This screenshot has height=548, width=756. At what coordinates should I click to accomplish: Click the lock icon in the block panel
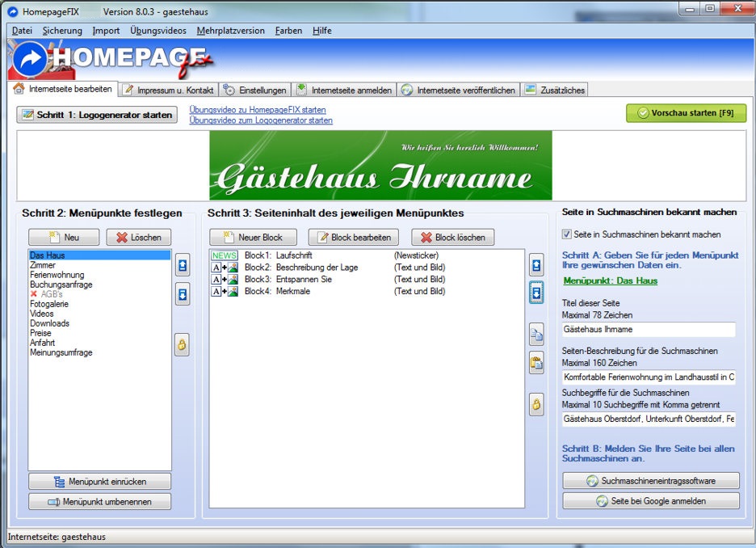(535, 404)
